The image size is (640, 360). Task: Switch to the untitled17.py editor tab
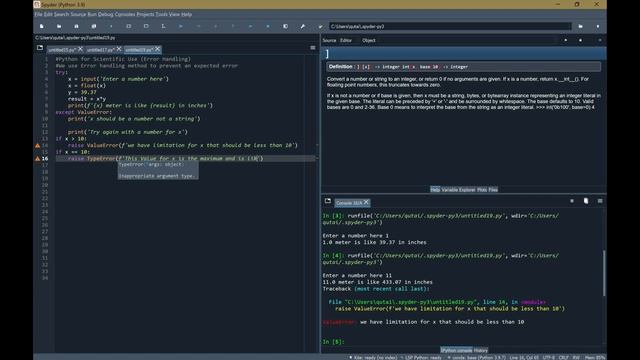(100, 49)
